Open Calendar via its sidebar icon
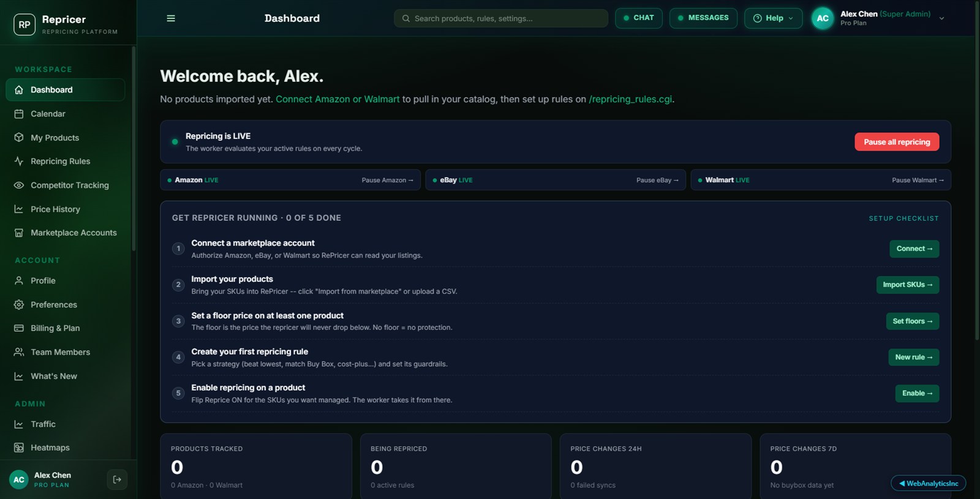Image resolution: width=980 pixels, height=499 pixels. pos(19,114)
